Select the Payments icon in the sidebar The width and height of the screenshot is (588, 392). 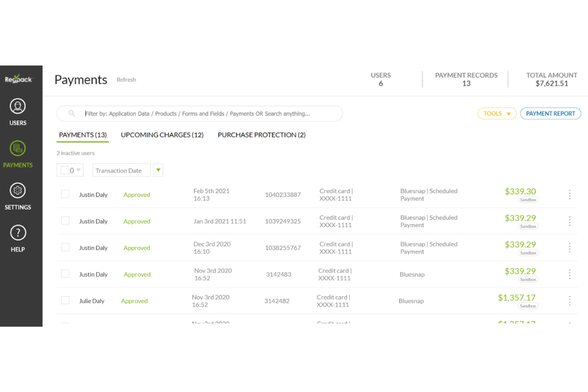(x=17, y=154)
